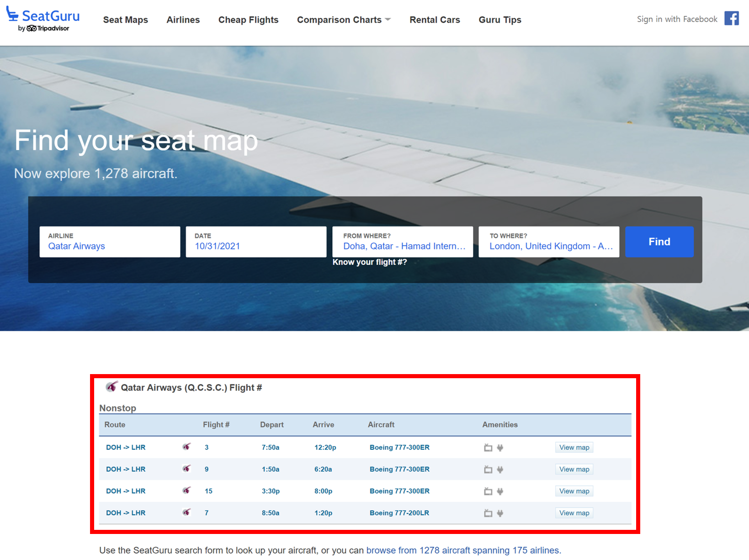The height and width of the screenshot is (560, 749).
Task: Click the TV amenity icon for flight 3
Action: (x=488, y=448)
